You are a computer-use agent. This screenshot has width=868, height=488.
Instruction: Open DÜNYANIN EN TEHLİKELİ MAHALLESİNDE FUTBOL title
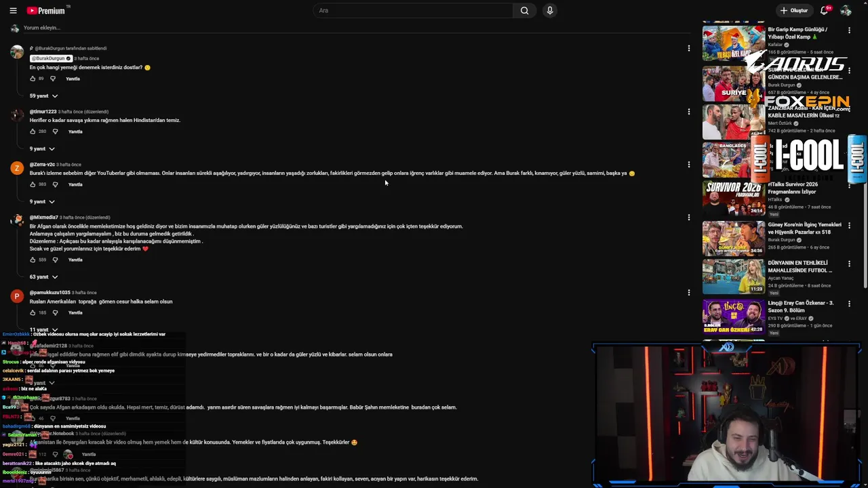click(800, 266)
